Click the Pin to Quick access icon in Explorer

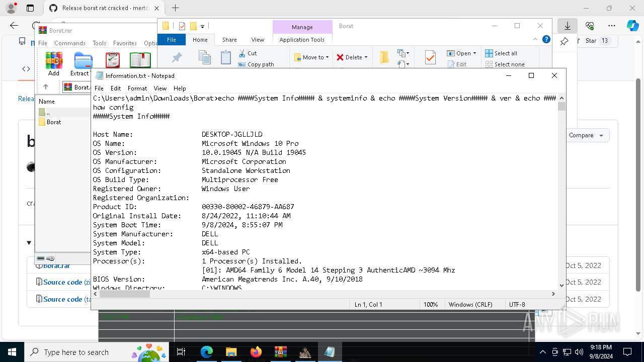tap(177, 58)
